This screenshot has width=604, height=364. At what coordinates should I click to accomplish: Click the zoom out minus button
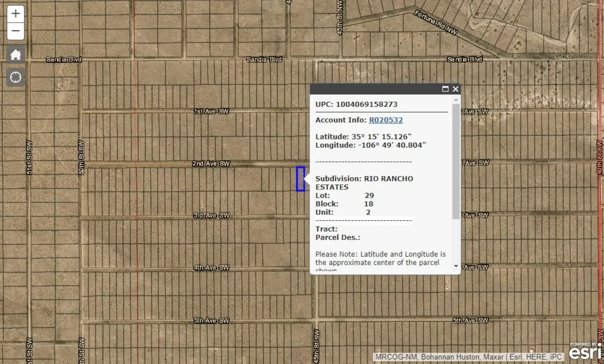point(15,31)
